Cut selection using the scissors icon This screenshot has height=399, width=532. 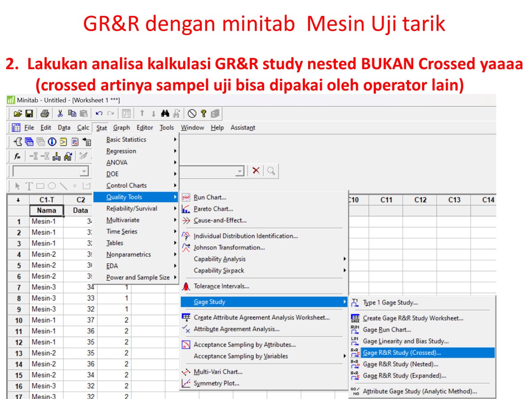coord(60,113)
